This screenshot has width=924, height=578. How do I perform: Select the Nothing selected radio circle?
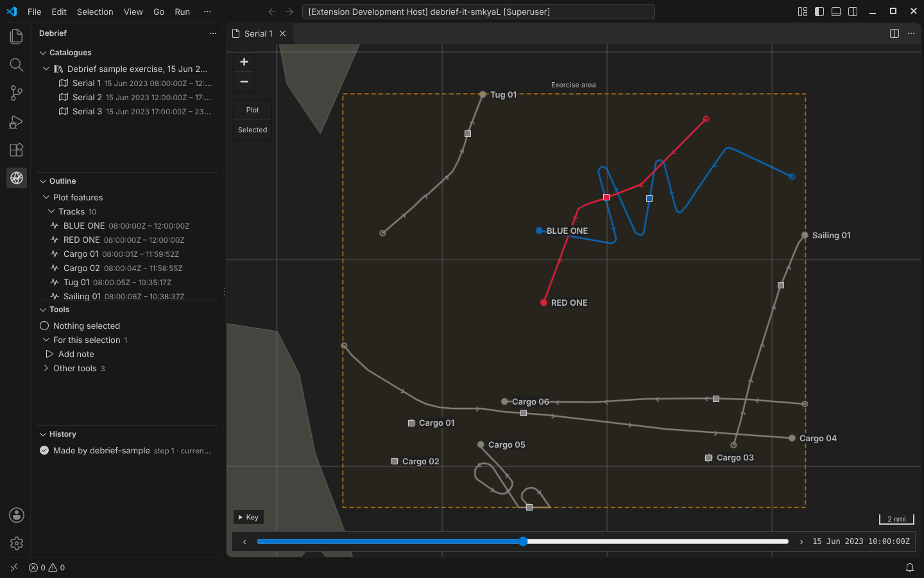[x=44, y=326]
